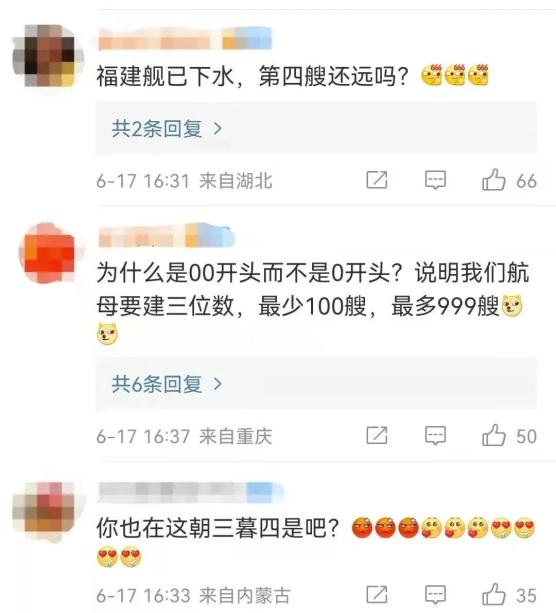
Task: Open first commenter's blurred username
Action: point(185,38)
